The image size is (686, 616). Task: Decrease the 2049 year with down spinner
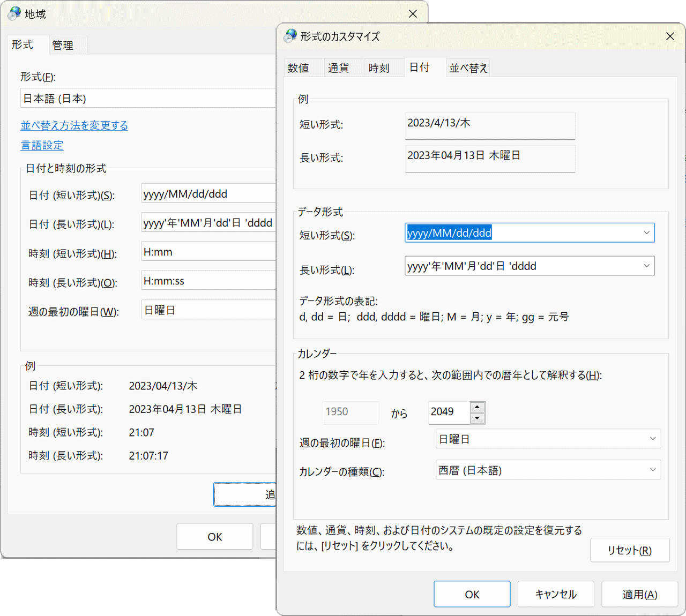(477, 418)
